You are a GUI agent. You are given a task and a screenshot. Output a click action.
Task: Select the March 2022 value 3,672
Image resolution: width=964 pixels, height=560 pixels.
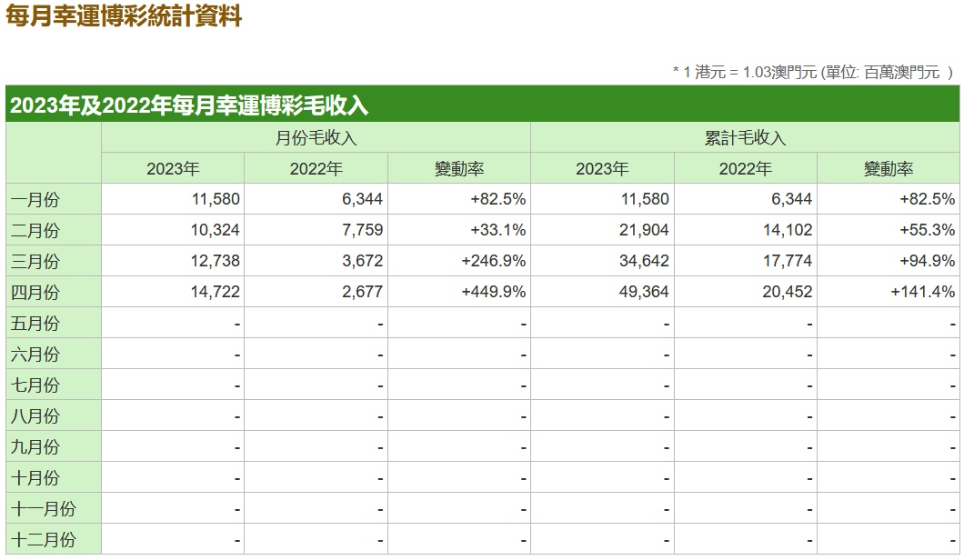point(363,261)
